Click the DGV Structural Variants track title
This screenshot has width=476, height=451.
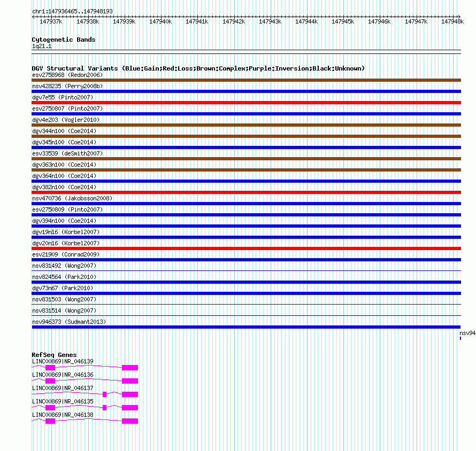click(x=198, y=68)
